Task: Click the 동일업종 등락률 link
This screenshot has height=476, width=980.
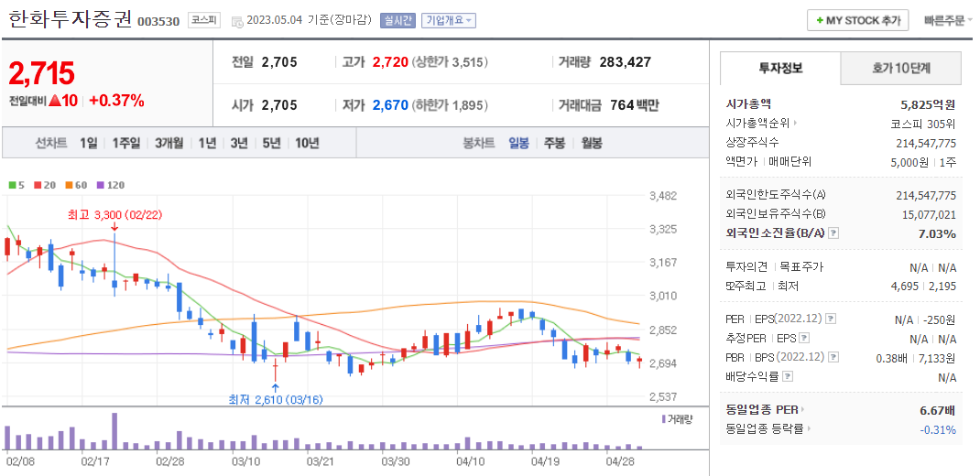Action: tap(765, 429)
